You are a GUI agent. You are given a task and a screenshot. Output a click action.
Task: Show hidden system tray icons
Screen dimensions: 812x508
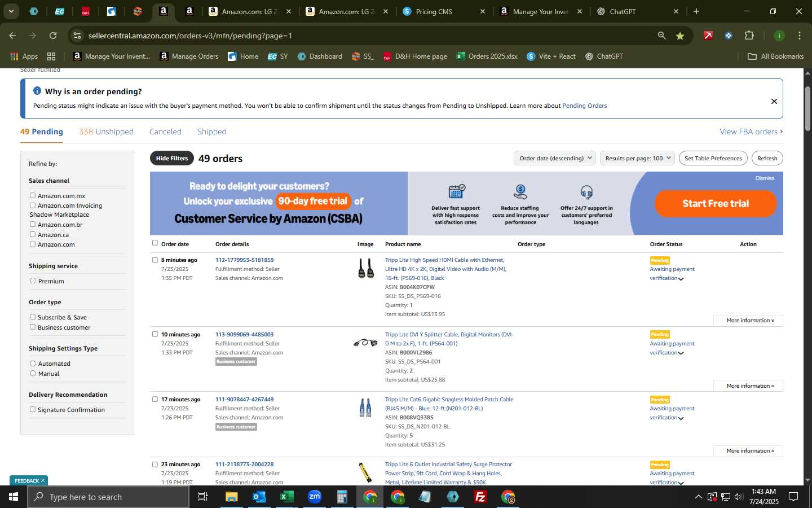698,497
